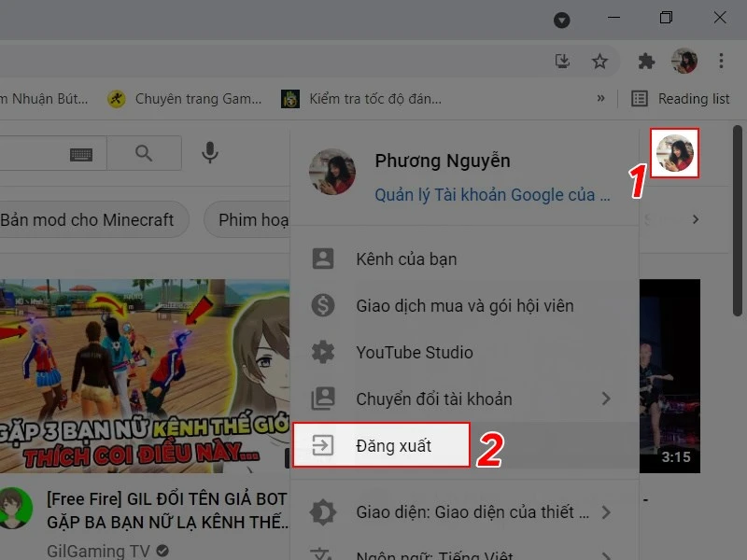747x560 pixels.
Task: Open the YouTube profile avatar menu
Action: [x=674, y=154]
